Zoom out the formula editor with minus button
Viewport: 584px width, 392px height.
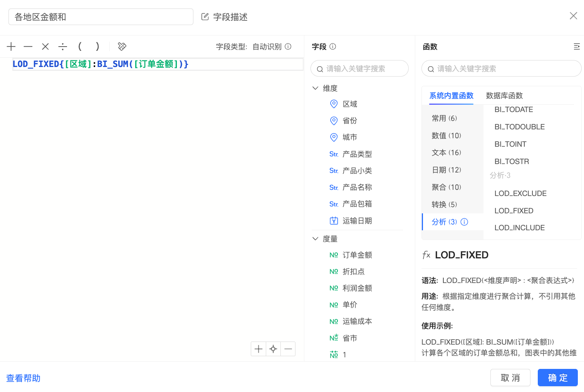pos(288,349)
